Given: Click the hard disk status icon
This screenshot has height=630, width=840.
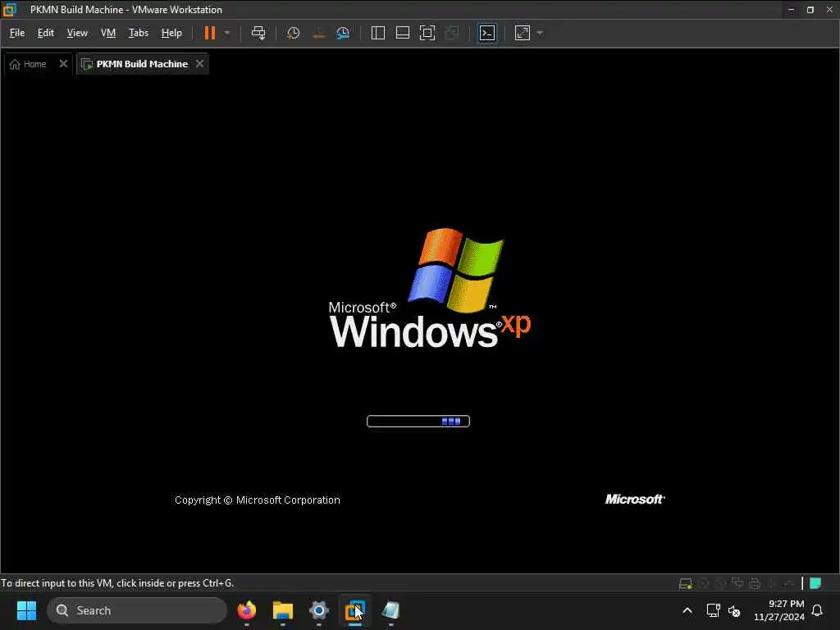Looking at the screenshot, I should tap(685, 583).
